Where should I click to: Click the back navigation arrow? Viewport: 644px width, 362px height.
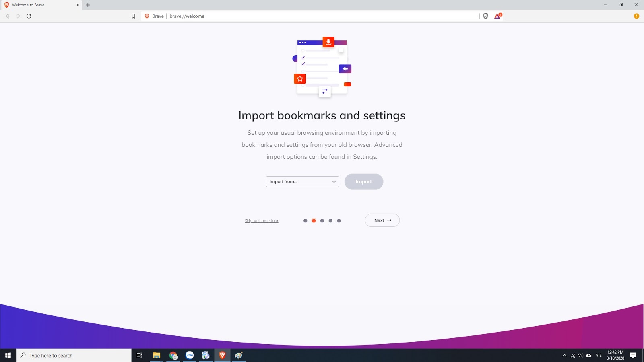pyautogui.click(x=7, y=16)
